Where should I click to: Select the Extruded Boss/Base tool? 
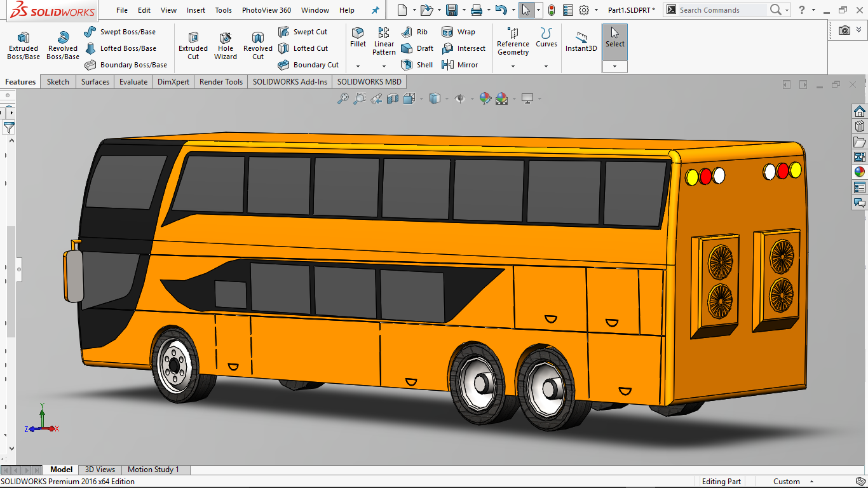click(24, 46)
